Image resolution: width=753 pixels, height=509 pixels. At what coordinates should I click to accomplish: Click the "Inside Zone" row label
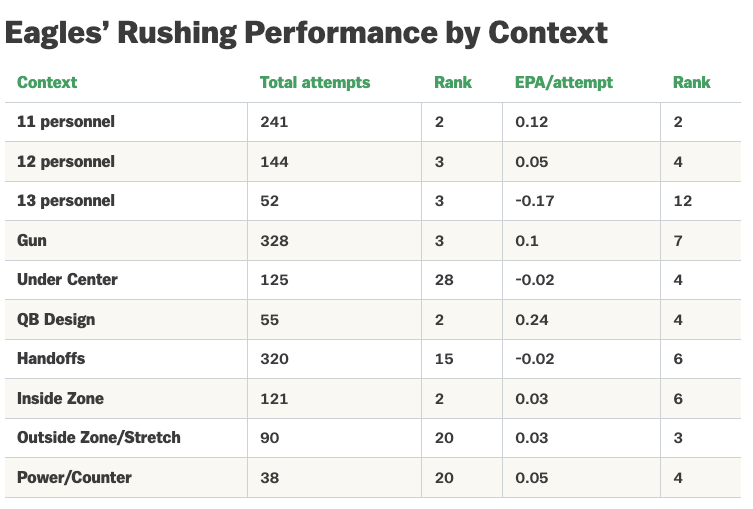coord(60,399)
